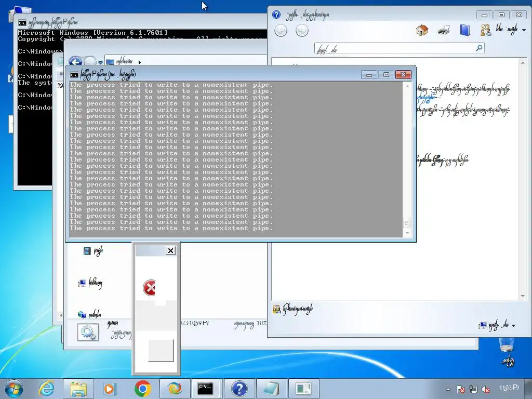Click the front command prompt title bar icon

click(x=74, y=75)
